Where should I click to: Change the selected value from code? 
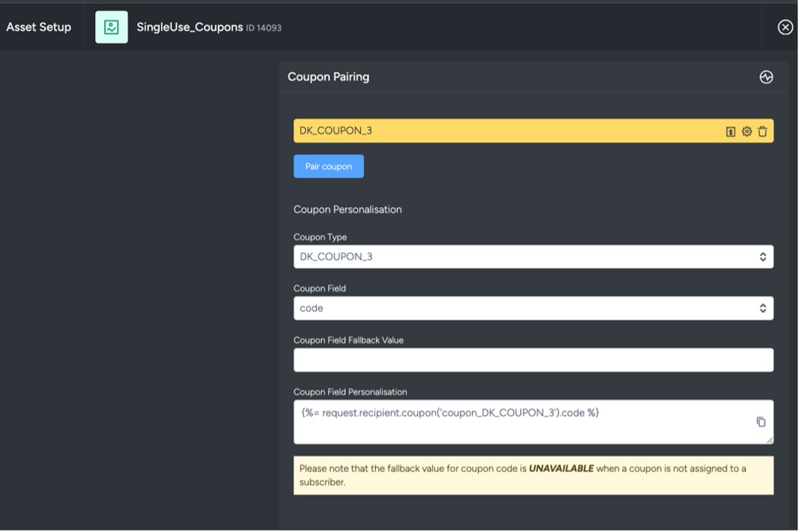533,307
